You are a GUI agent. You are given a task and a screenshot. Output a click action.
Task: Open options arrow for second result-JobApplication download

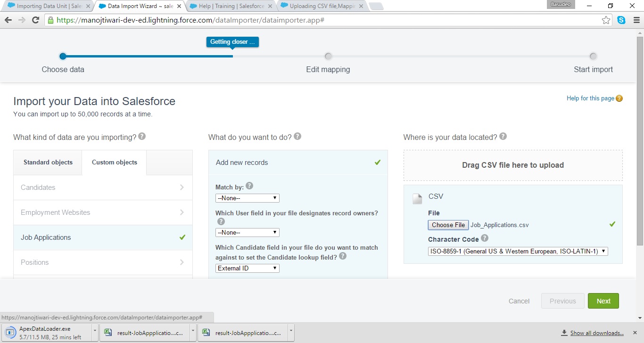[291, 332]
